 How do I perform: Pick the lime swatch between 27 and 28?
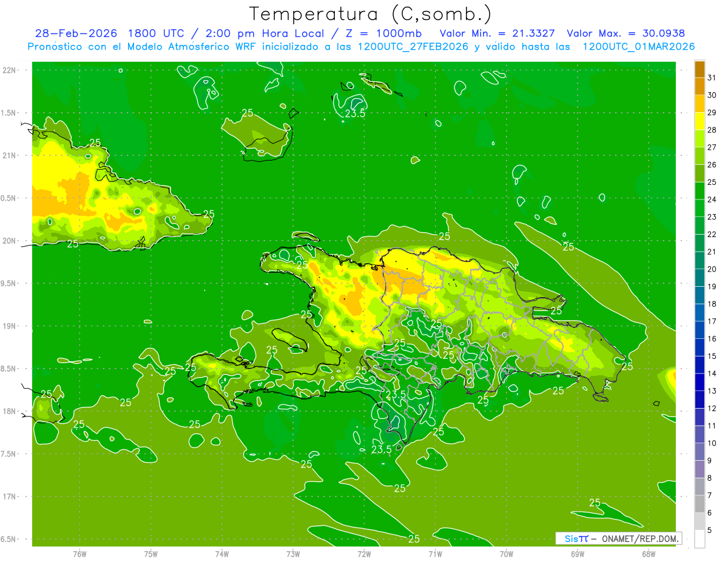click(x=699, y=139)
